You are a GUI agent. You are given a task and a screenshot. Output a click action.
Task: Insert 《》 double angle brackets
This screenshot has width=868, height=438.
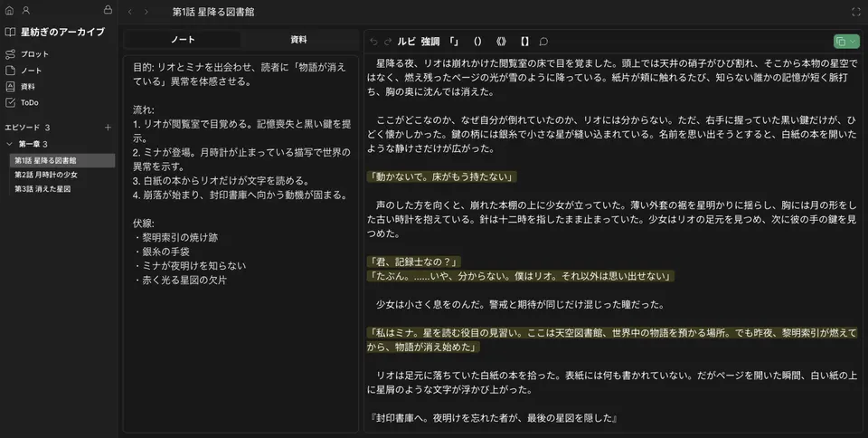click(502, 42)
